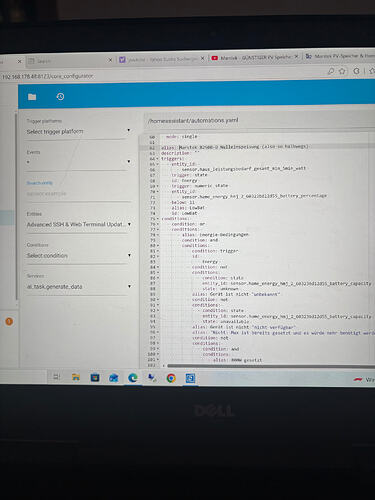The height and width of the screenshot is (500, 375).
Task: Click the browser refresh icon near star
Action: pos(356,71)
